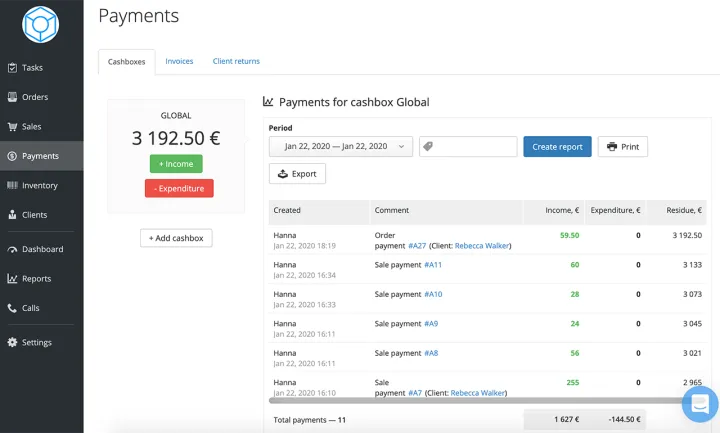This screenshot has width=720, height=433.
Task: Open Reports in the sidebar
Action: pyautogui.click(x=36, y=279)
